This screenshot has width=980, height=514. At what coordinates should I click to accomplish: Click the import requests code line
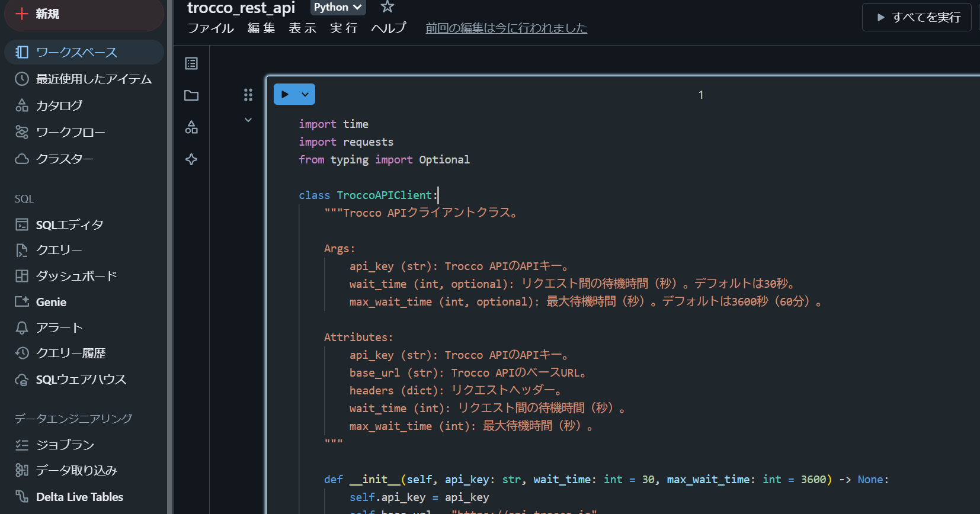point(346,142)
